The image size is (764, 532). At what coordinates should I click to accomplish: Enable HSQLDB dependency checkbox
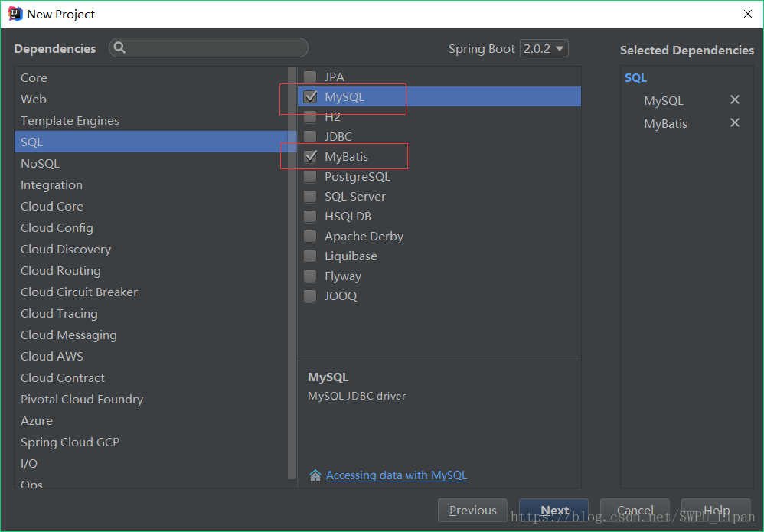310,217
